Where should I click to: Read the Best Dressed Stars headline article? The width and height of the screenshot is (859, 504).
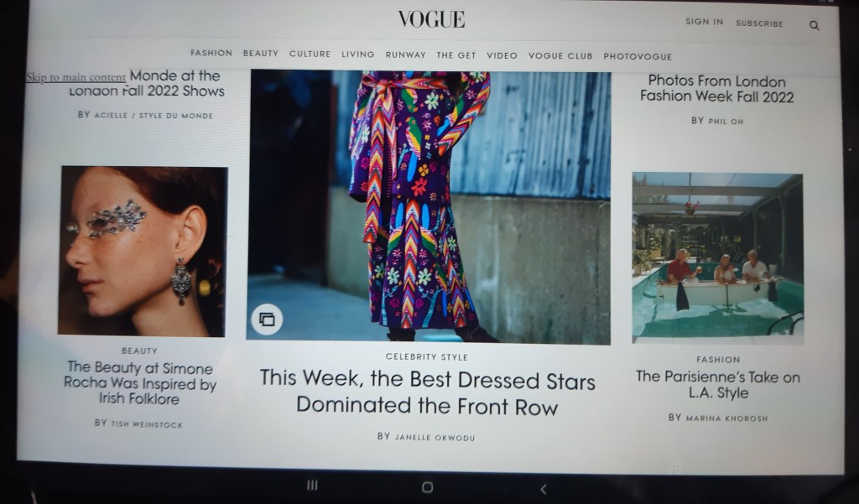pyautogui.click(x=427, y=392)
